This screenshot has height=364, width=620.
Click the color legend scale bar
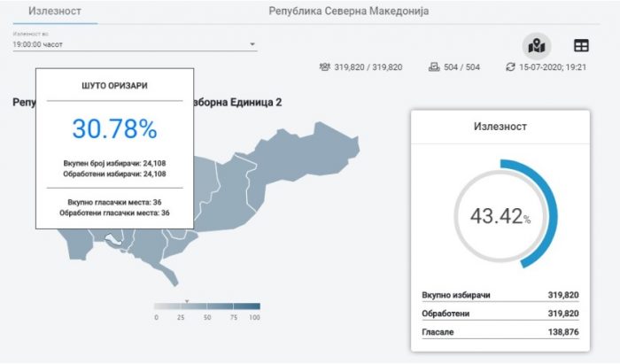tap(207, 306)
